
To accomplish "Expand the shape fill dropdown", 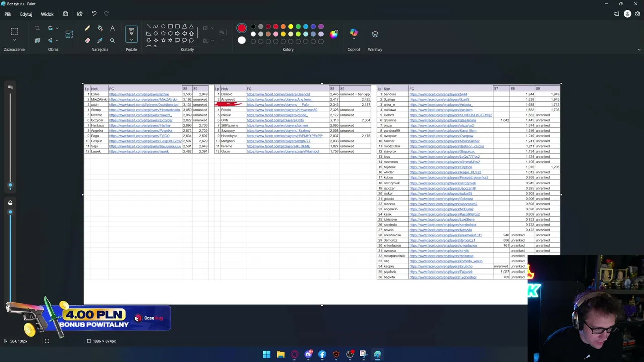I will tap(212, 40).
